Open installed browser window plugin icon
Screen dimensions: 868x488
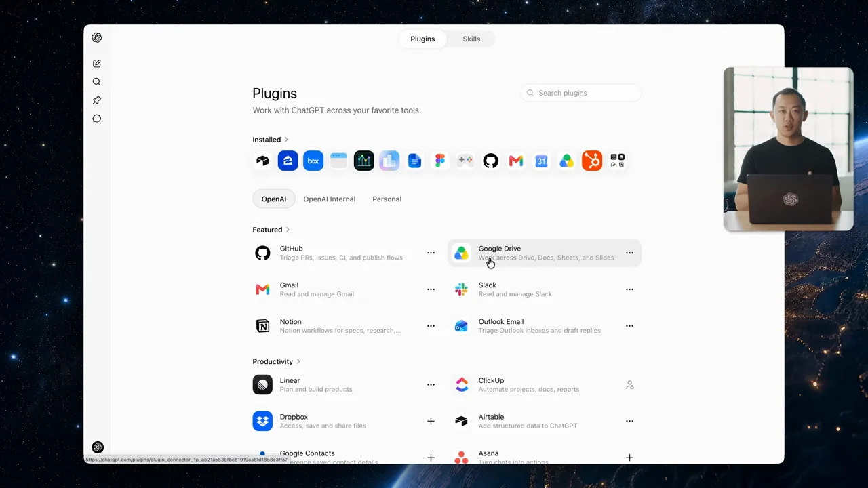(x=338, y=161)
